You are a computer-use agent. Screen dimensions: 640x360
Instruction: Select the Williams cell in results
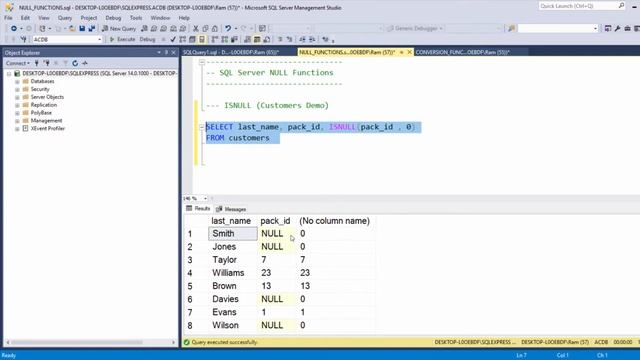click(x=233, y=273)
